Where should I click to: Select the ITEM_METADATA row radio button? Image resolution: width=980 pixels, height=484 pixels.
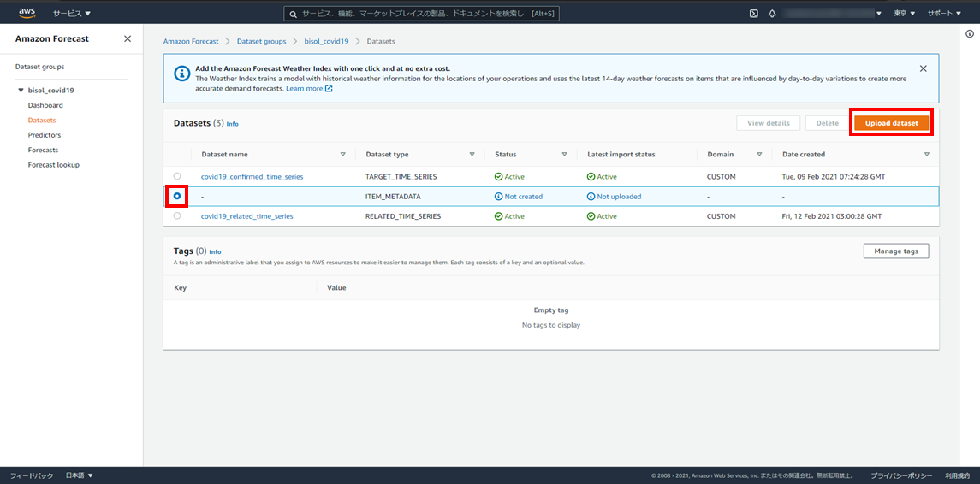tap(177, 196)
